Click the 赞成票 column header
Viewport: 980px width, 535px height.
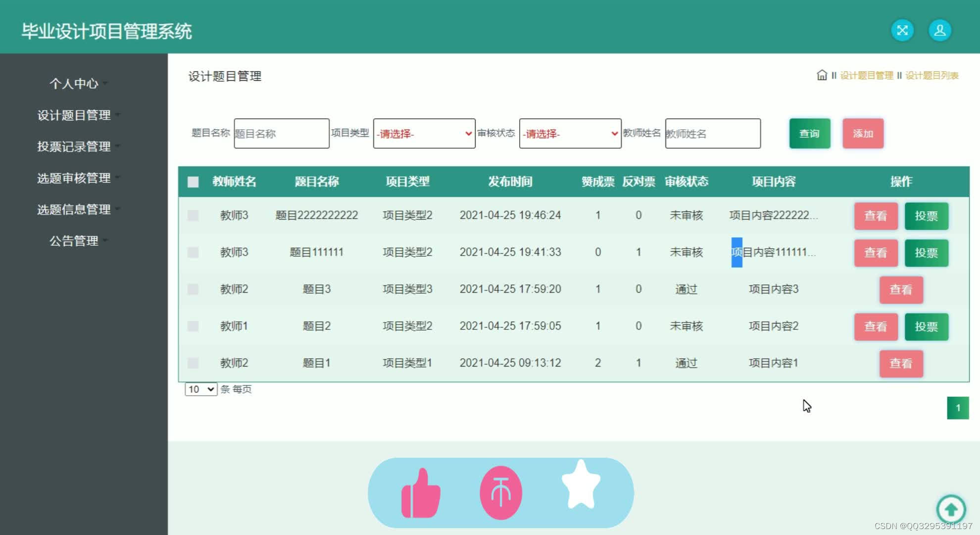(x=598, y=182)
